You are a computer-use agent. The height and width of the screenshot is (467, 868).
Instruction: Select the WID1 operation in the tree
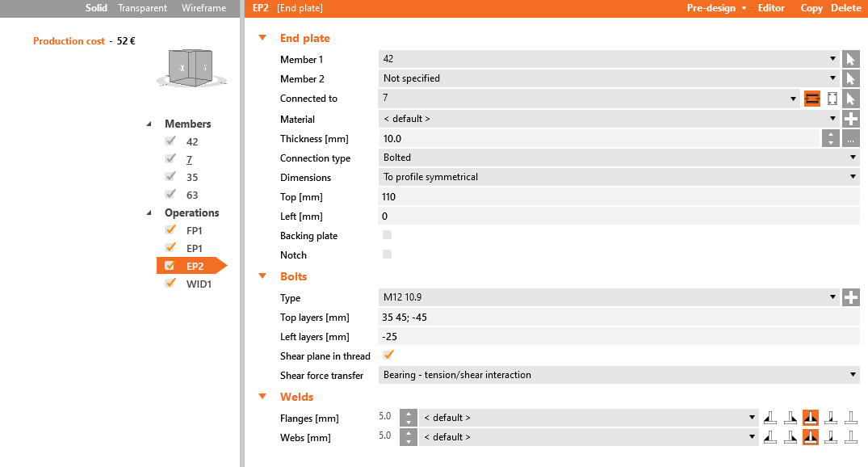(199, 284)
